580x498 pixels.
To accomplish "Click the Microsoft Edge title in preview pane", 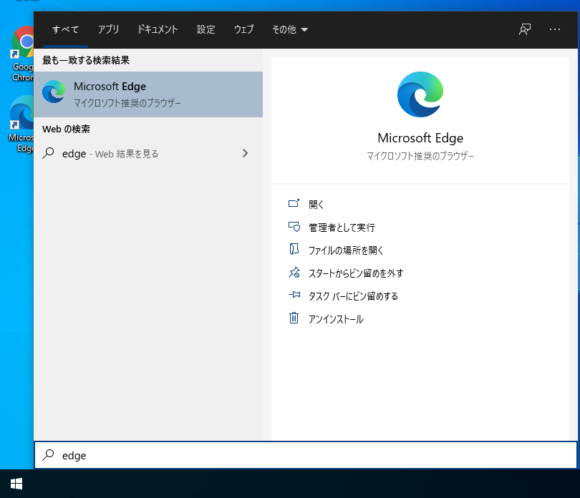I will [x=420, y=138].
